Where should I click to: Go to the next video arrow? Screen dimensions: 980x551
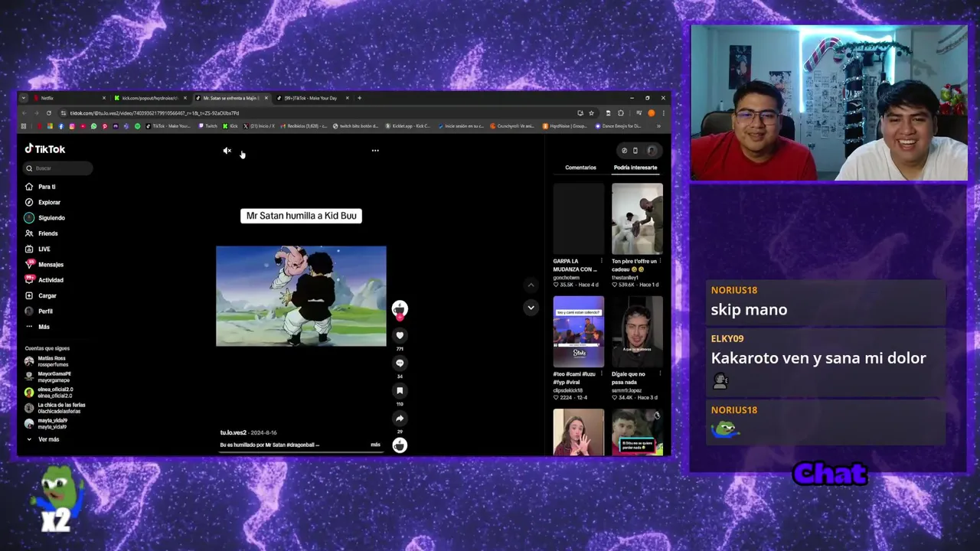tap(531, 308)
